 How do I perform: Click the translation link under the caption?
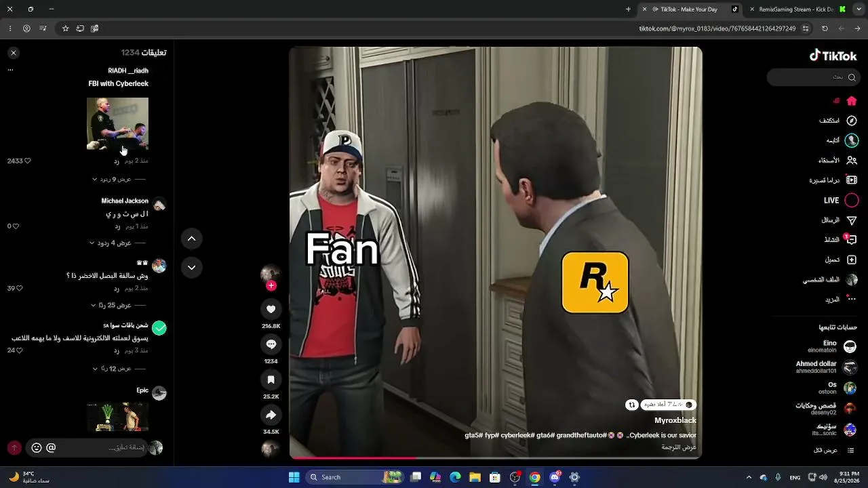(x=679, y=447)
